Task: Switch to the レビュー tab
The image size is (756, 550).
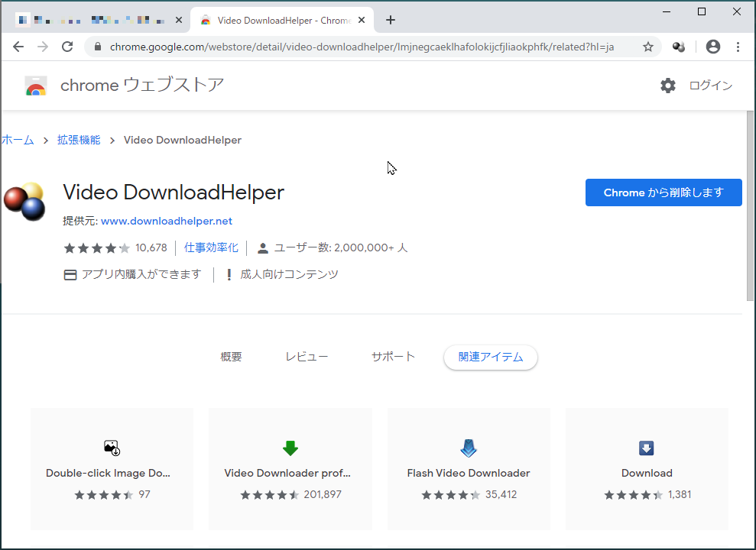Action: (x=307, y=357)
